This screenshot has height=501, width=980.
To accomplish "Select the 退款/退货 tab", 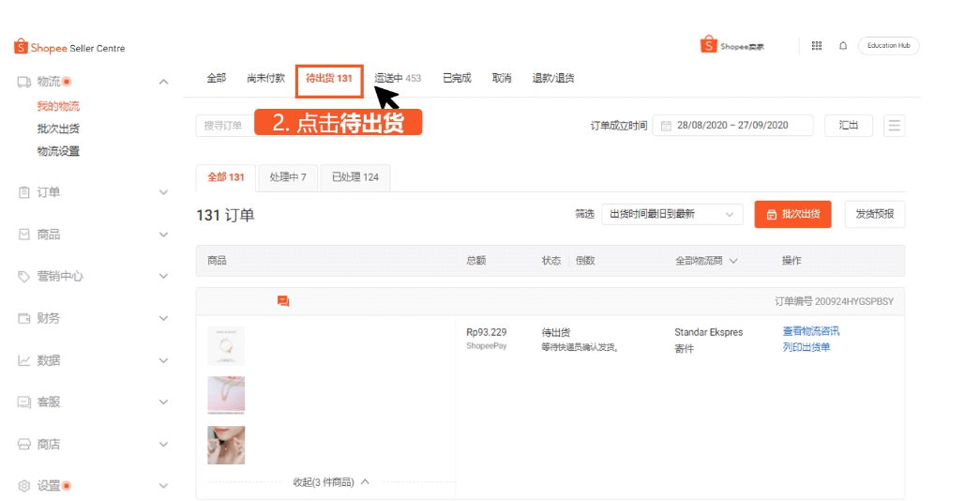I will tap(553, 78).
